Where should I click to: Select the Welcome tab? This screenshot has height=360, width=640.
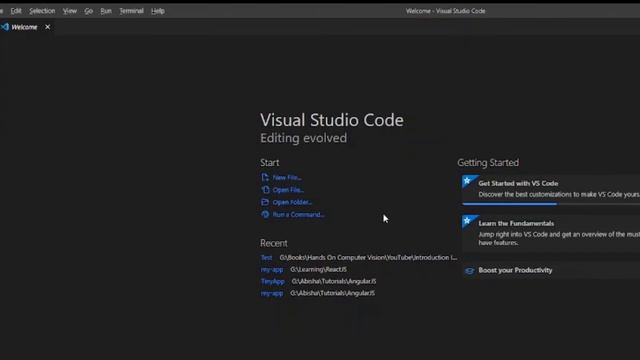pos(27,27)
